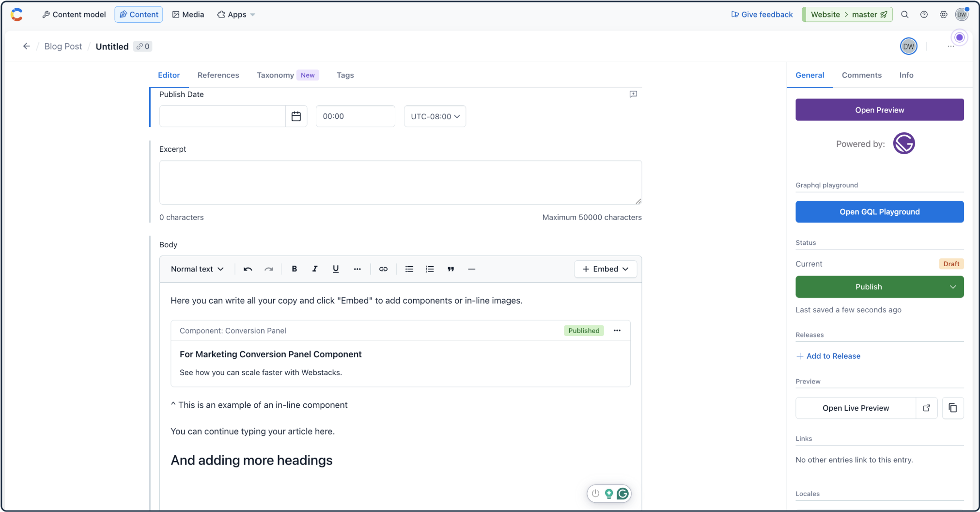Image resolution: width=980 pixels, height=512 pixels.
Task: Insert a blockquote in the editor
Action: [x=451, y=269]
